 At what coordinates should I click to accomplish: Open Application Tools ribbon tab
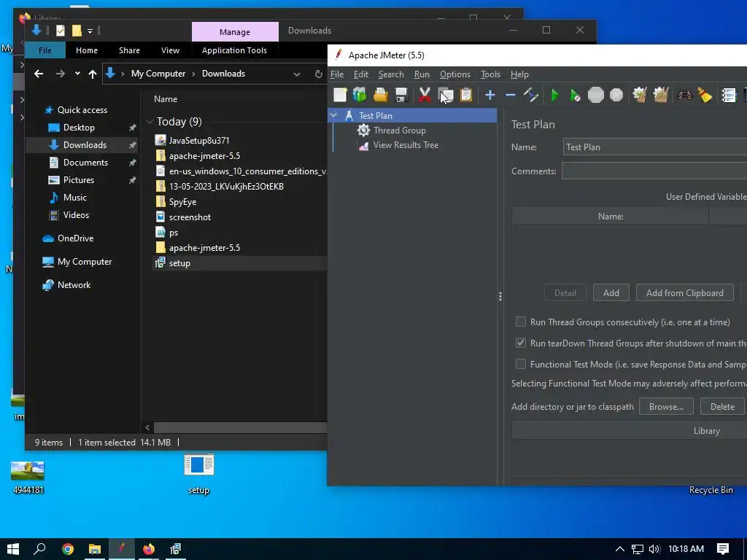pyautogui.click(x=234, y=50)
